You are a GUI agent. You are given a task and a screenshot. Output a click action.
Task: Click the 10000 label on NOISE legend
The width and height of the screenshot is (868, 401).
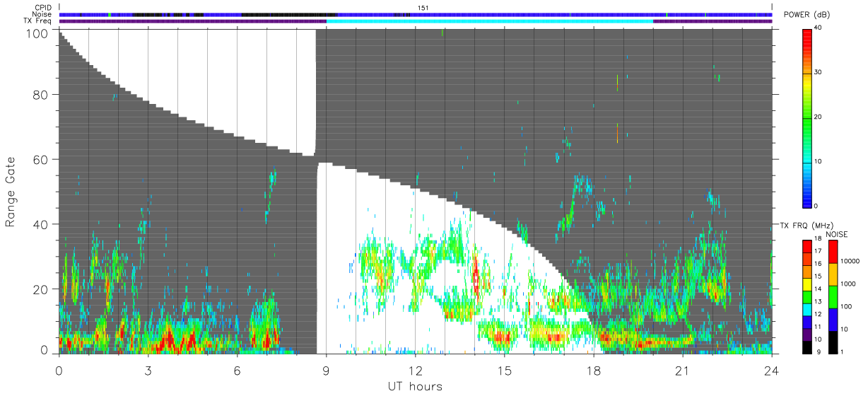pos(852,261)
